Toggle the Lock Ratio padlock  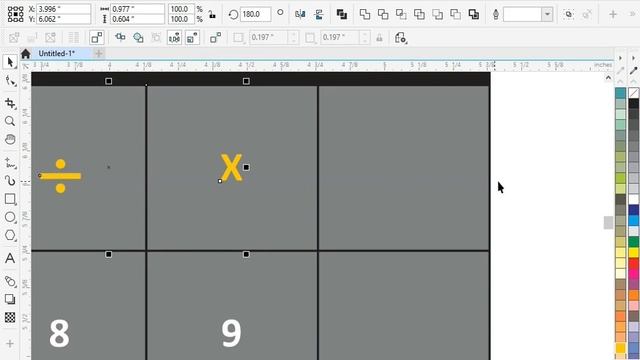point(212,14)
